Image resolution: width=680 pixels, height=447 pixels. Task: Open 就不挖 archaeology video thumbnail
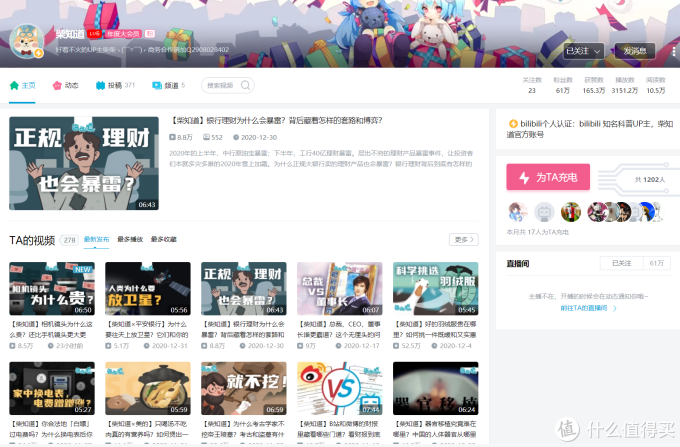pos(244,388)
